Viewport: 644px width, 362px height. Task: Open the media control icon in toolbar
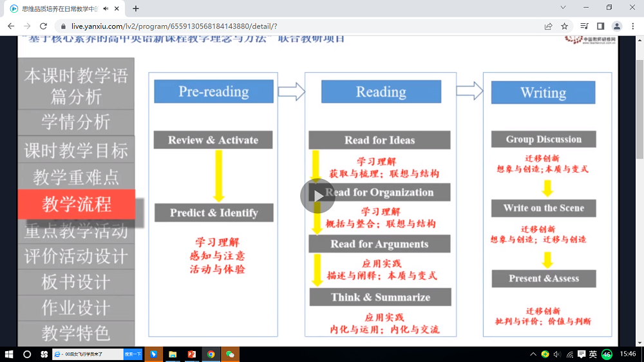(x=584, y=26)
